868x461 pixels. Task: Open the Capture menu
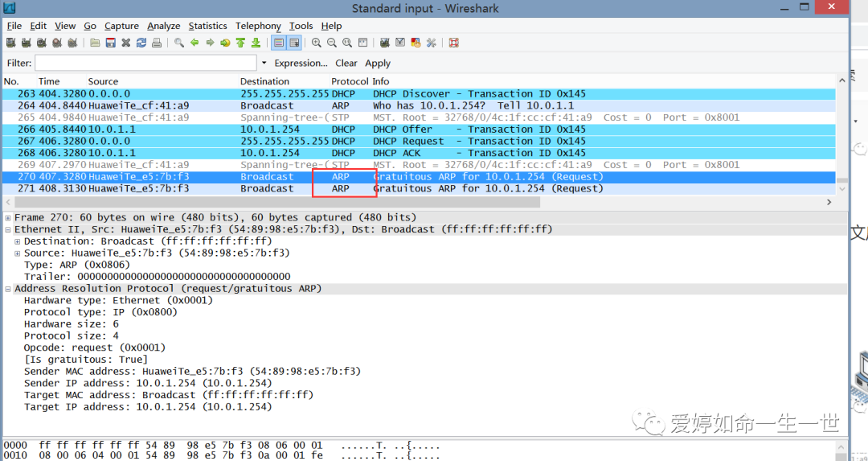point(122,26)
